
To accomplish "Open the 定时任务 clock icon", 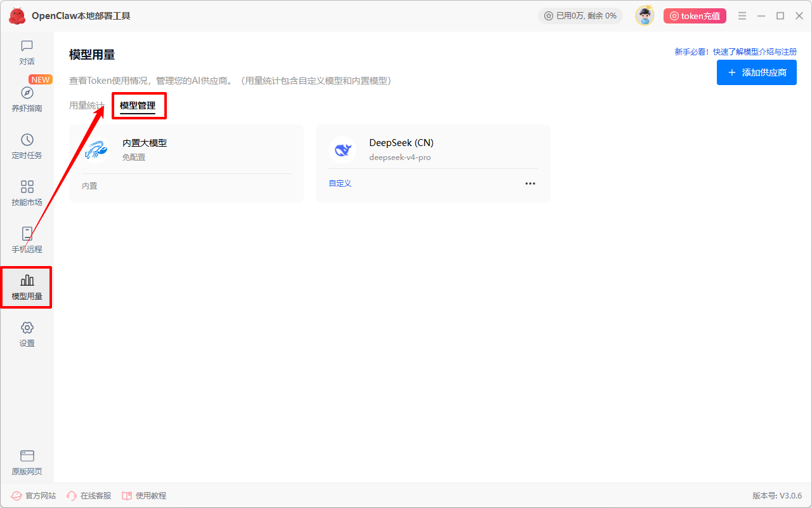I will tap(27, 140).
